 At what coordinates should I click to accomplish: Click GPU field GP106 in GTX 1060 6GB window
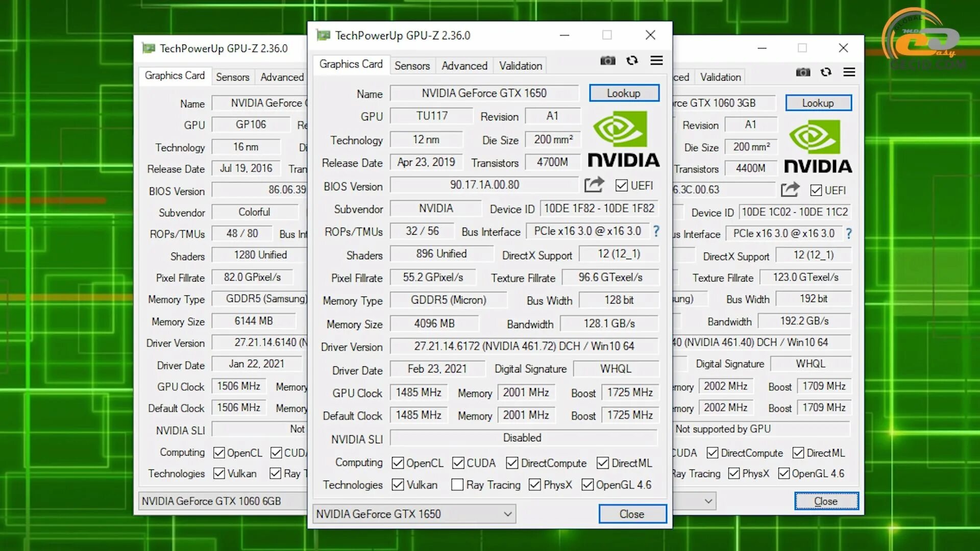[x=251, y=124]
